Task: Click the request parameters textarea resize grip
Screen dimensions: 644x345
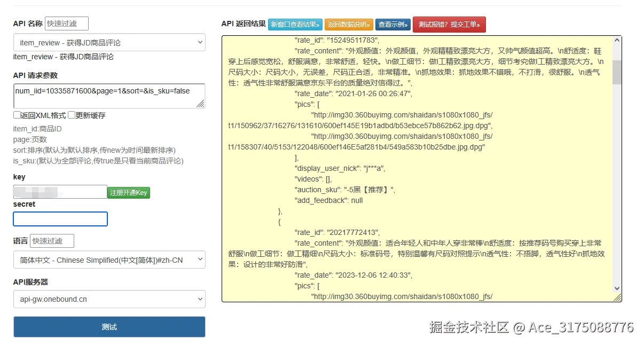Action: click(x=200, y=104)
